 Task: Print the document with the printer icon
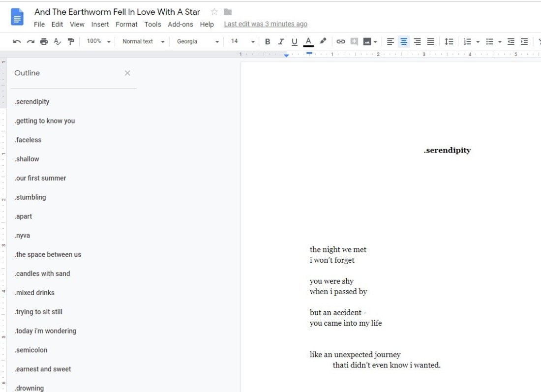point(44,42)
